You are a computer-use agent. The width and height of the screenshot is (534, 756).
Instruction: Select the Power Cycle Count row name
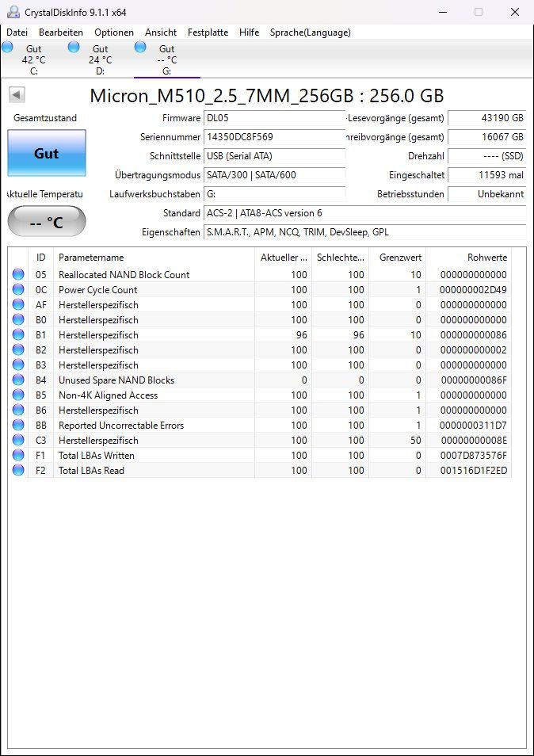point(97,290)
